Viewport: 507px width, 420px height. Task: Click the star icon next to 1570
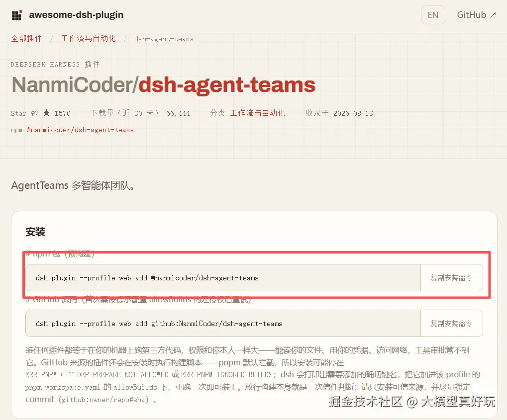click(x=47, y=113)
